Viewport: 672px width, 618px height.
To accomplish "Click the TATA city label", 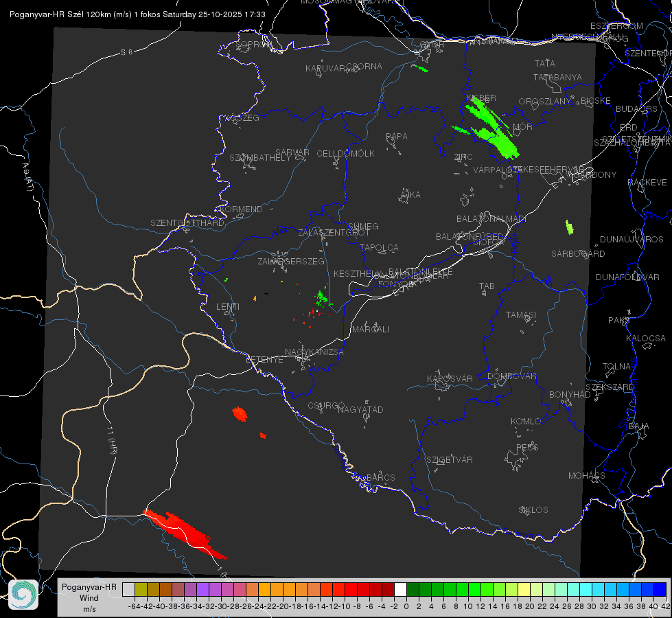I will [x=545, y=63].
